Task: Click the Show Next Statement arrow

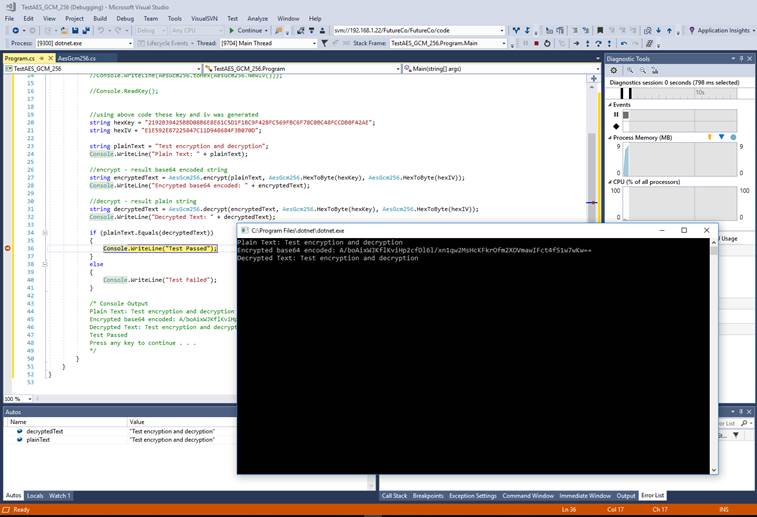Action: 576,43
